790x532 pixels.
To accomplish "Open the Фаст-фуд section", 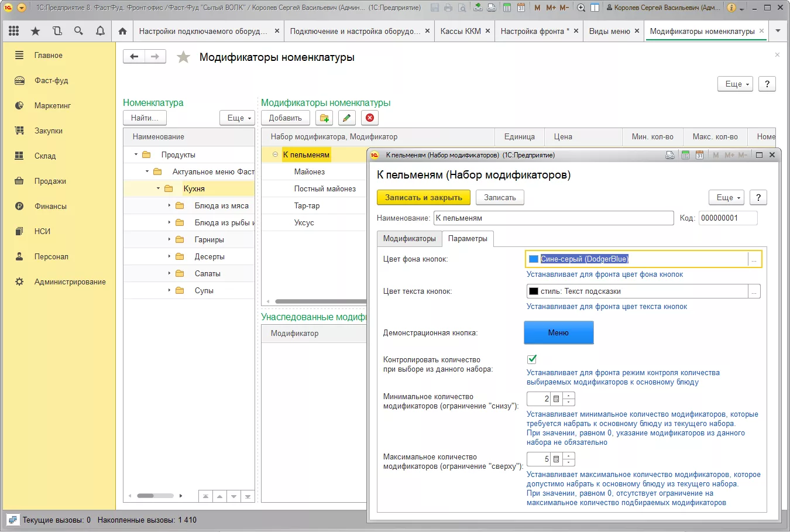I will tap(51, 80).
